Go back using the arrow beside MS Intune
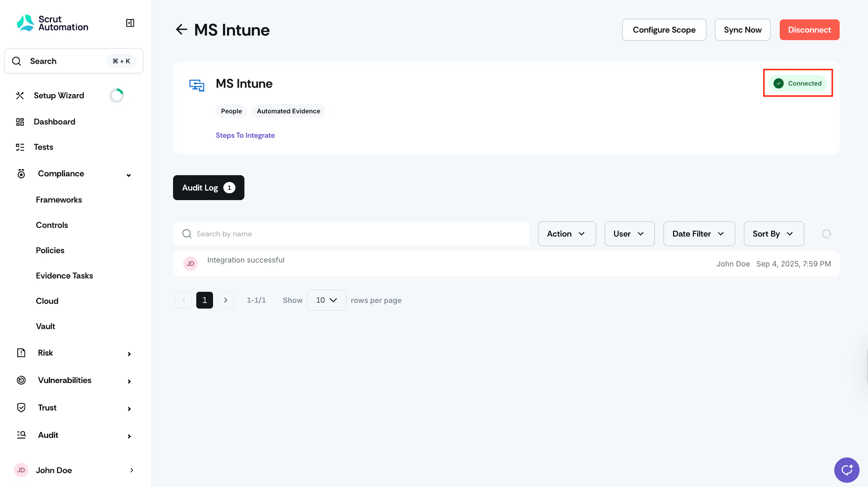 tap(181, 30)
